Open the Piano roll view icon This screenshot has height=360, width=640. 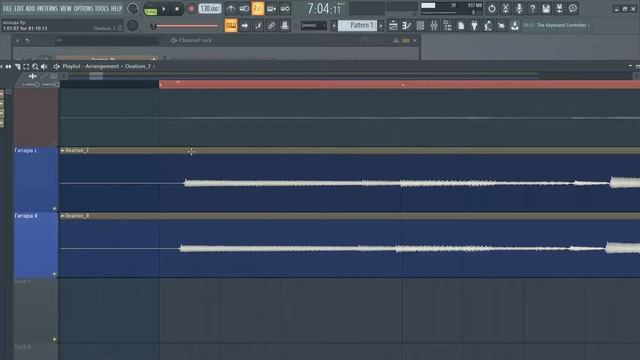point(407,26)
